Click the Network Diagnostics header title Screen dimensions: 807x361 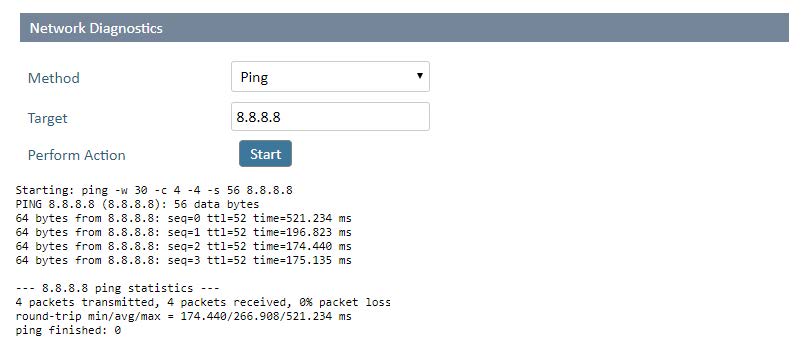(96, 28)
